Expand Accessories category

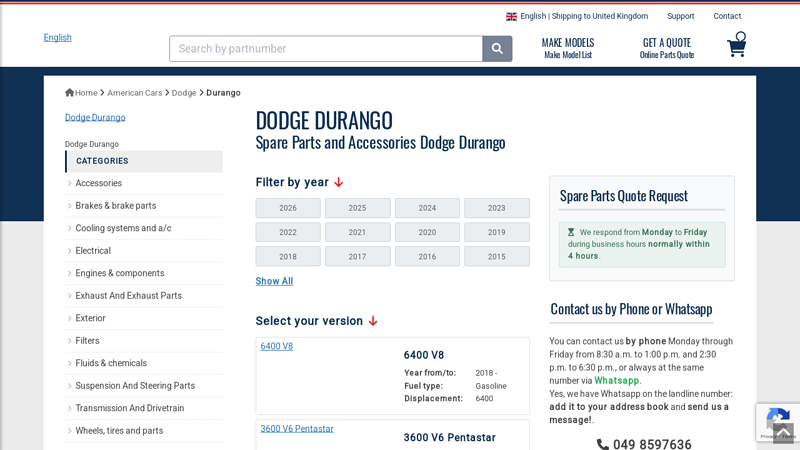(98, 183)
